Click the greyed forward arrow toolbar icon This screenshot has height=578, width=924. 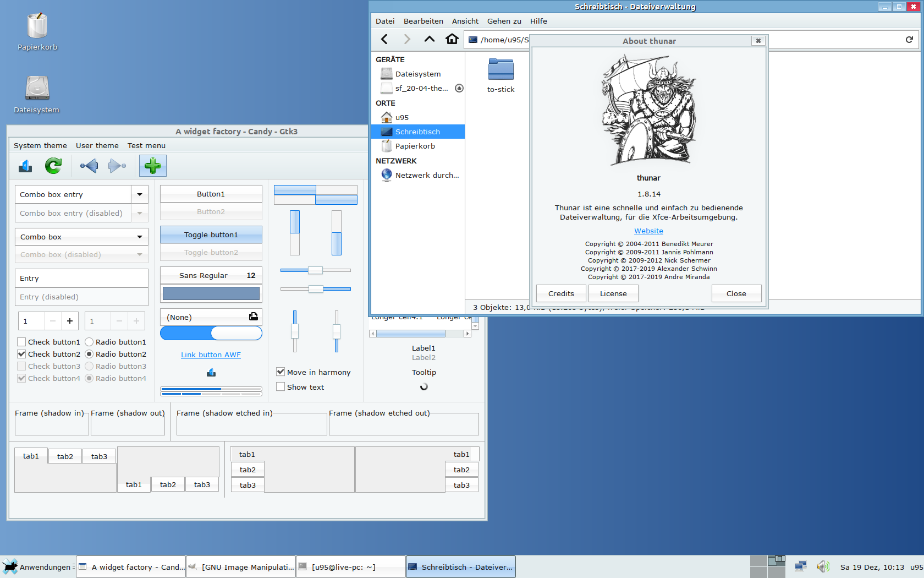pos(117,166)
